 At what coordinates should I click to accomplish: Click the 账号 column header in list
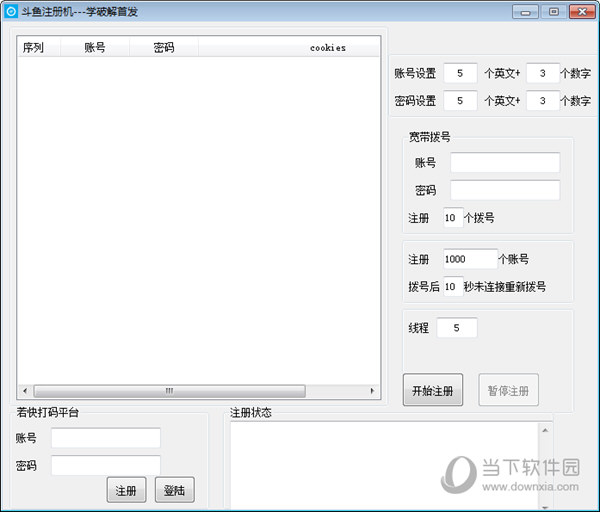[95, 47]
